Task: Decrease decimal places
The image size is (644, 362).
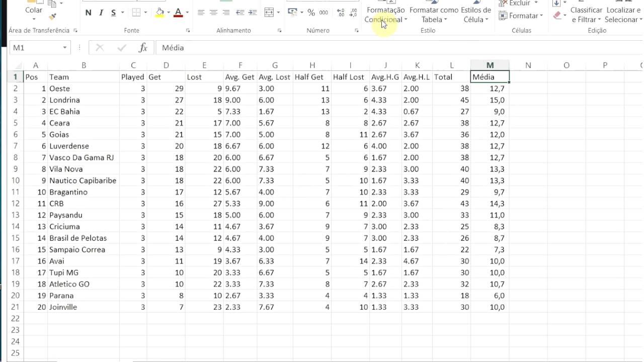Action: [354, 13]
